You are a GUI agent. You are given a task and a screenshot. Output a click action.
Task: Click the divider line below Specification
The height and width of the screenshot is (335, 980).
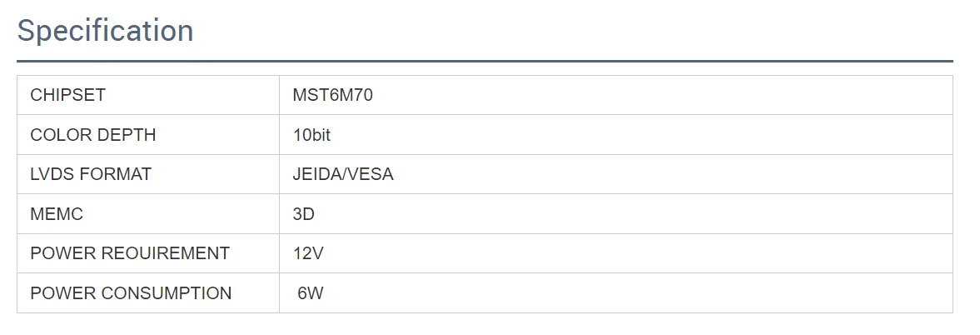click(485, 61)
